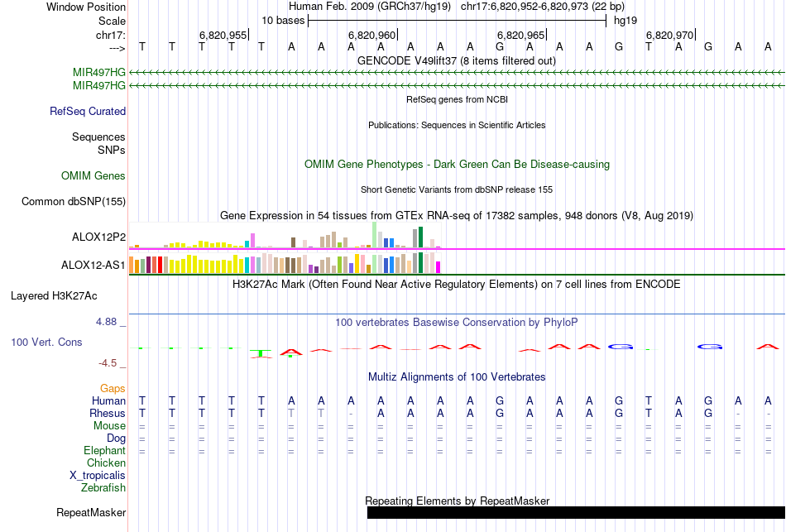Click Short Genetic Variants from dbSNP title
The height and width of the screenshot is (532, 786).
point(457,189)
